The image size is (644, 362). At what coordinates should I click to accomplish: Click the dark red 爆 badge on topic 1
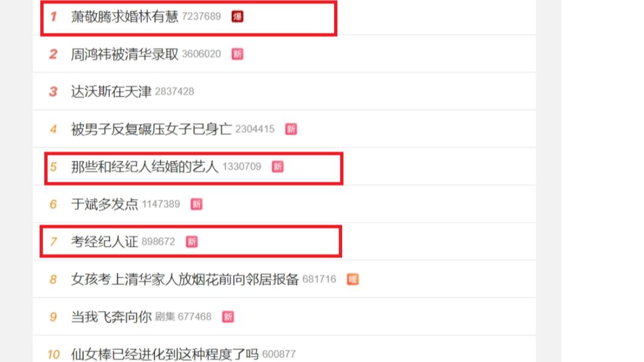(x=237, y=16)
